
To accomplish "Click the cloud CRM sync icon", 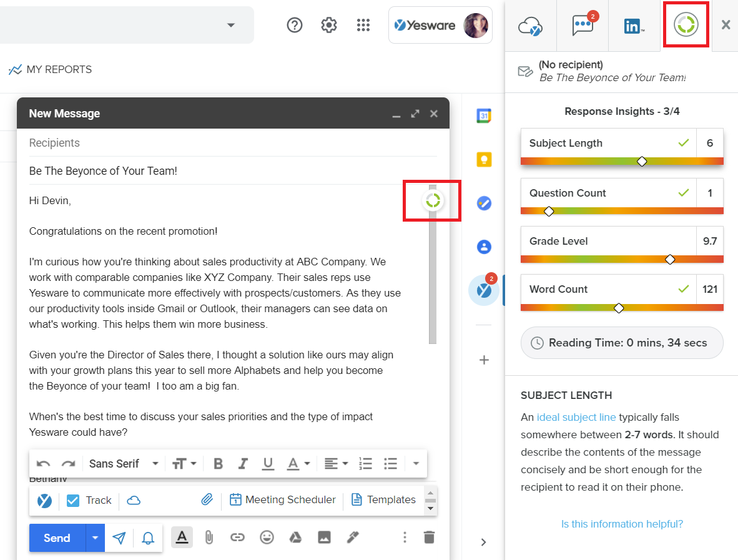I will (x=134, y=500).
